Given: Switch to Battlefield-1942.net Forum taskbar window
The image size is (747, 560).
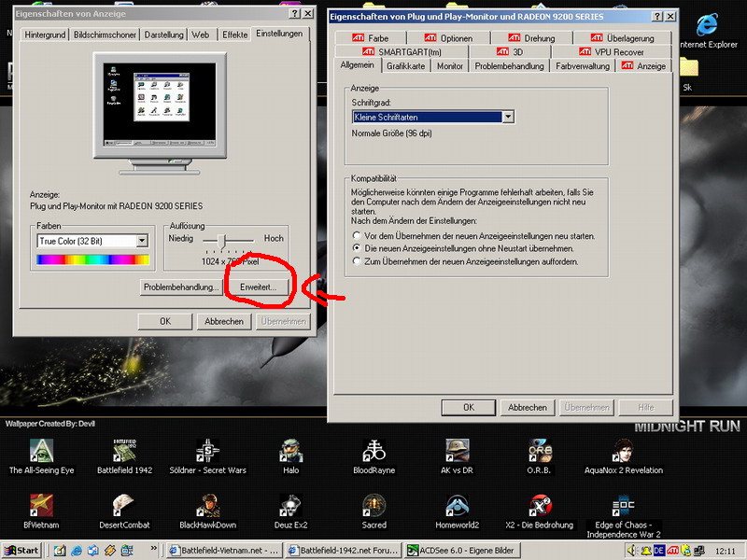Looking at the screenshot, I should pyautogui.click(x=344, y=551).
